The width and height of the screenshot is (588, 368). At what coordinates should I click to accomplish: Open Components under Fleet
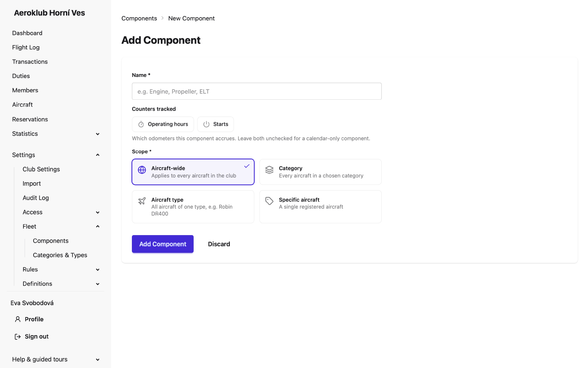(x=51, y=241)
